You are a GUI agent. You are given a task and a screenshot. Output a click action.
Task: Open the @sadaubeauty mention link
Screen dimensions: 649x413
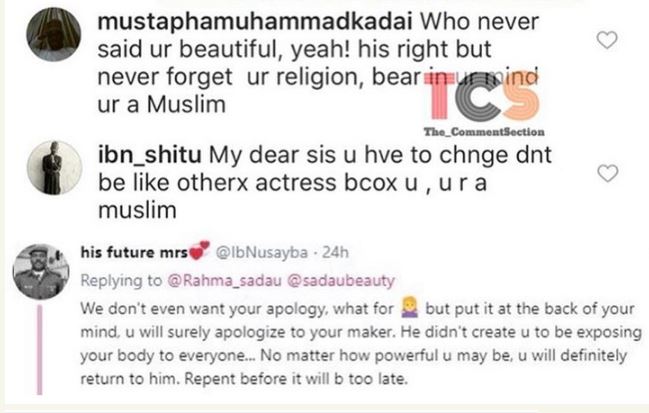341,281
